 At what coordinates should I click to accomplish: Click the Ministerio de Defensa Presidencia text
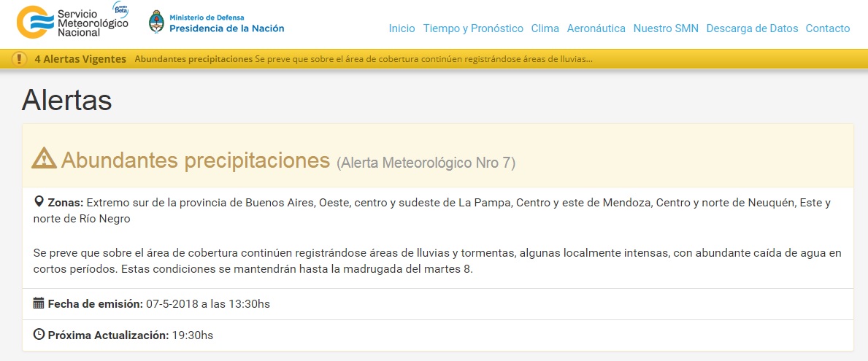226,23
